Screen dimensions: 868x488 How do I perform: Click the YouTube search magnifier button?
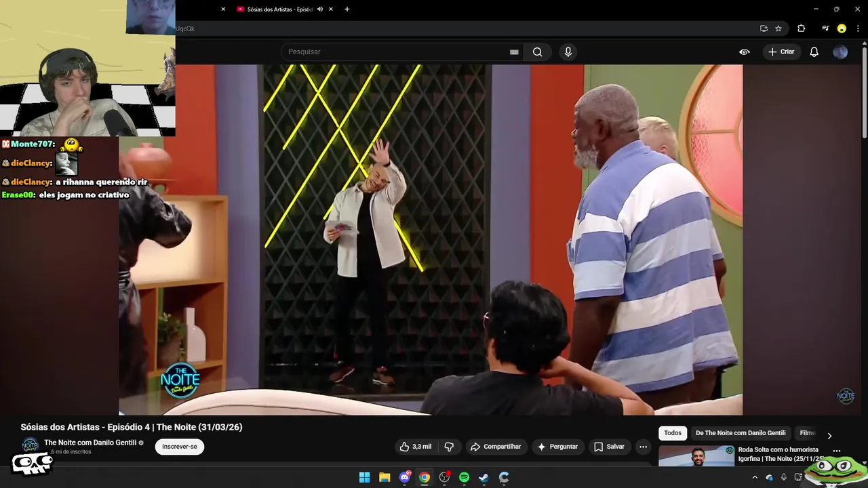537,52
